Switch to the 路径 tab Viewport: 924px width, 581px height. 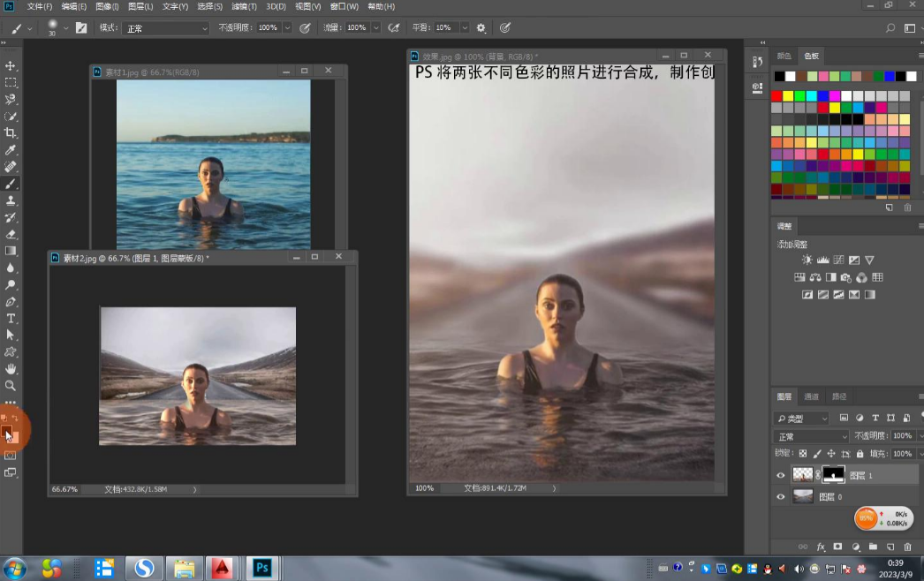click(839, 396)
